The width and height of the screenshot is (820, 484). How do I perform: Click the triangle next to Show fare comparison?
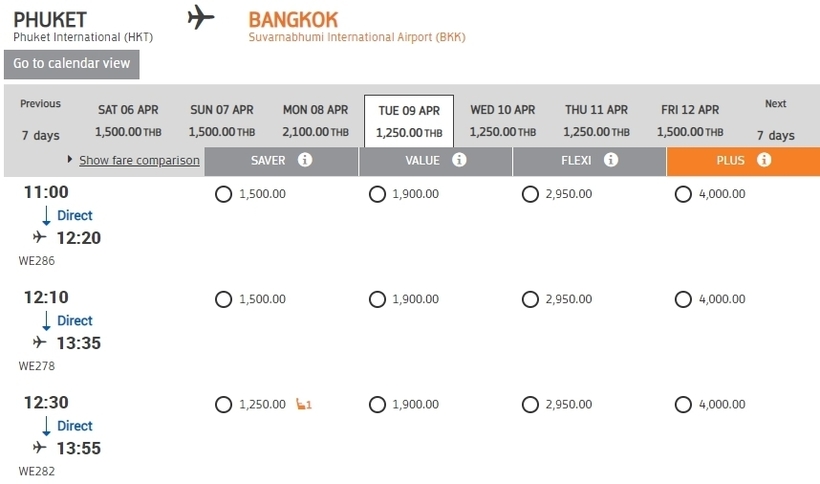(70, 159)
